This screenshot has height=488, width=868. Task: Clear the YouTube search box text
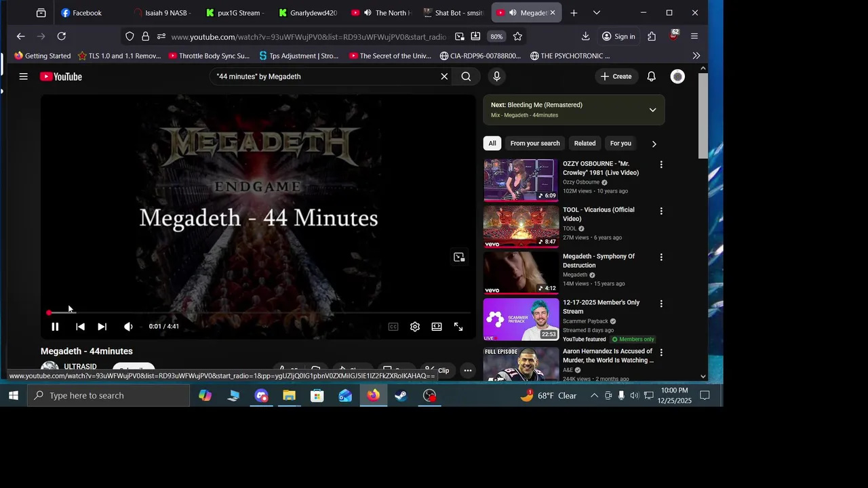[444, 77]
